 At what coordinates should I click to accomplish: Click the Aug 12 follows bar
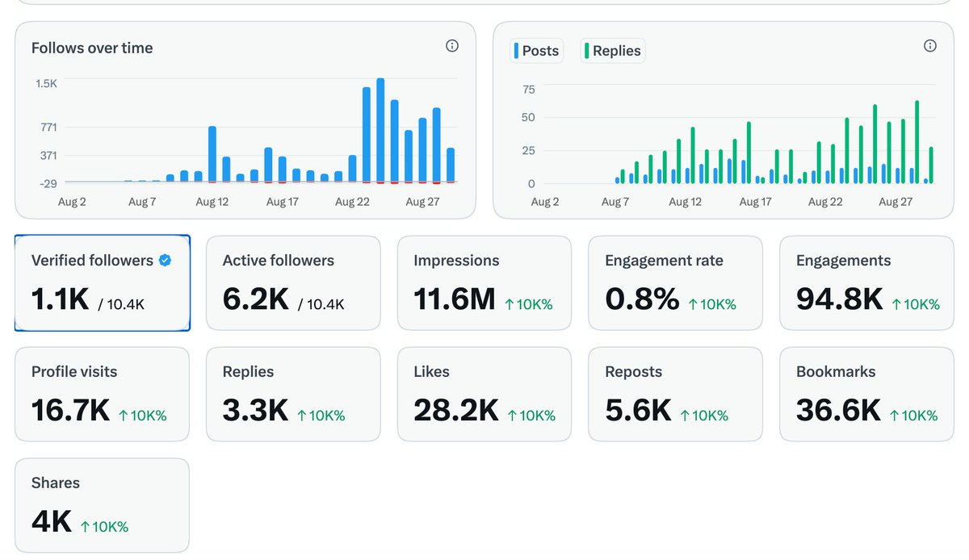[x=212, y=154]
